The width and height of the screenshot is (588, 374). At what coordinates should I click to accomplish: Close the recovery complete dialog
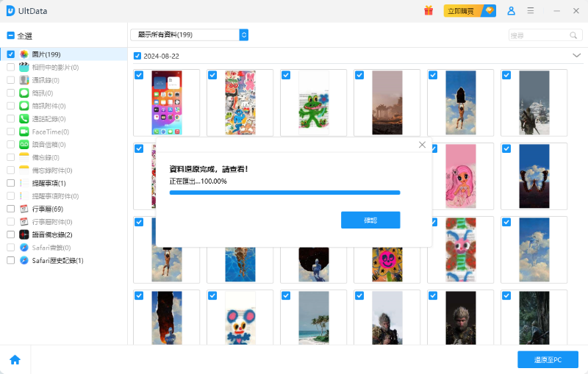click(x=422, y=145)
